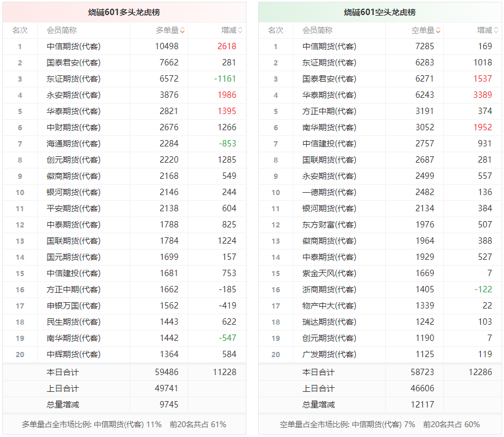Select 南华期货(代客) in the long table
The image size is (504, 437).
point(73,338)
